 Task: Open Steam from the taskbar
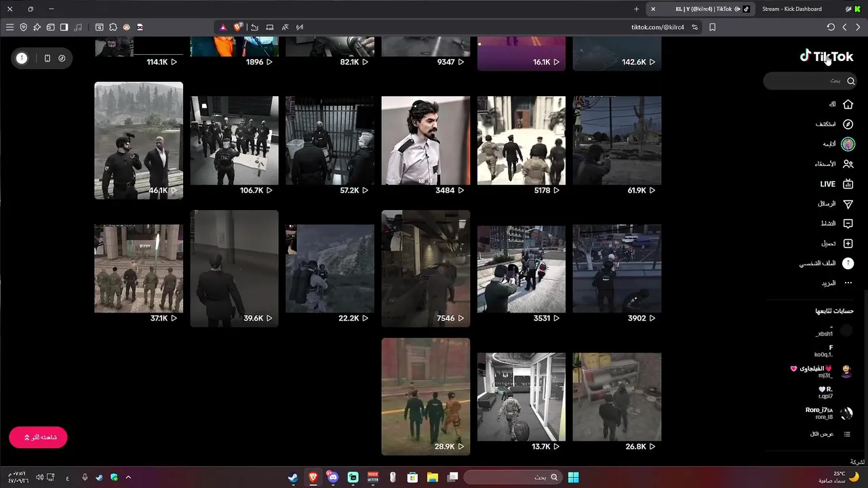point(292,477)
